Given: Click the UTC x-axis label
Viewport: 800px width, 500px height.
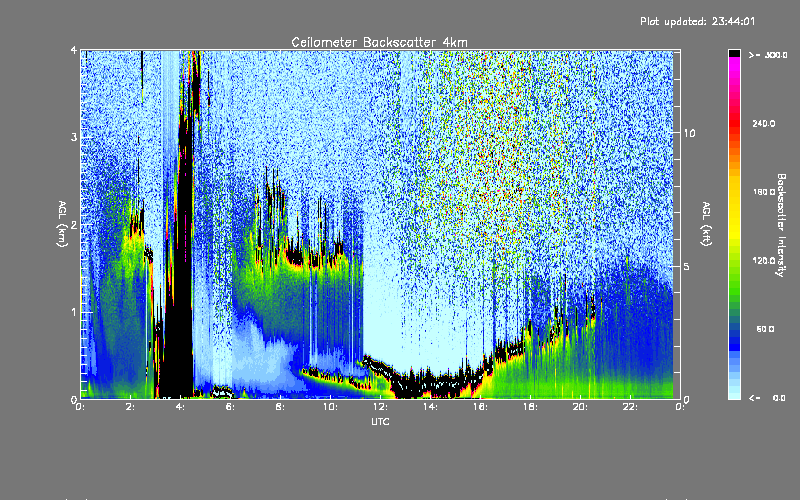Looking at the screenshot, I should (380, 421).
